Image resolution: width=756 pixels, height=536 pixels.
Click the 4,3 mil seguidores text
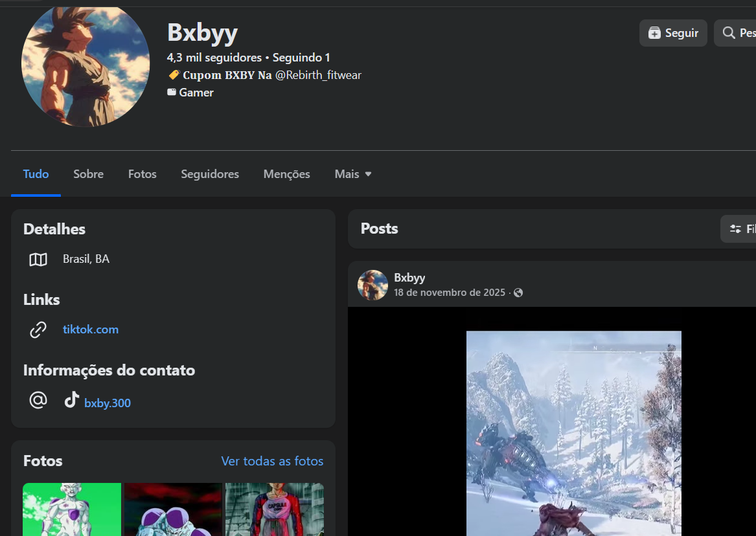coord(214,58)
